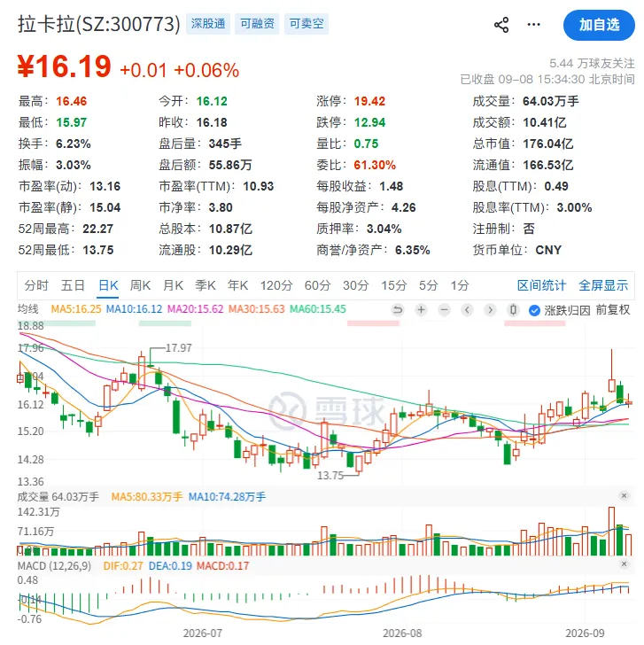Screen dimensions: 644x645
Task: Open 区间统计 range statistics
Action: (541, 285)
